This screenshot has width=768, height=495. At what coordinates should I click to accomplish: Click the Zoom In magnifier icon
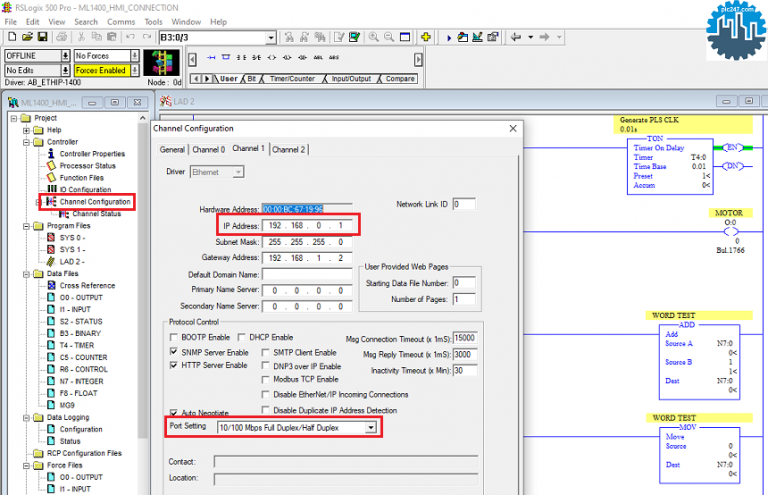coord(374,37)
